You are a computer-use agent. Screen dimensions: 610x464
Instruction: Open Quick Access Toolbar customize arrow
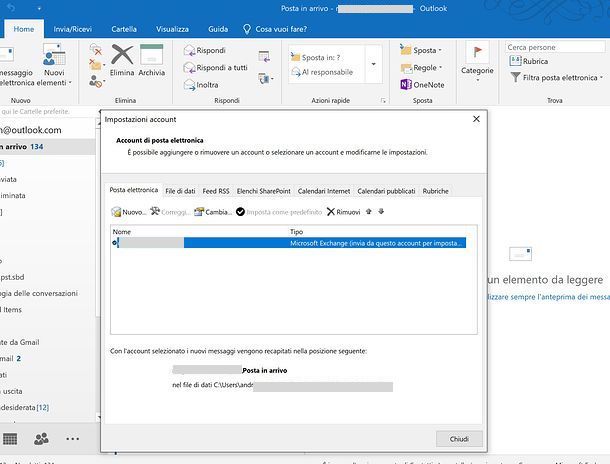39,8
